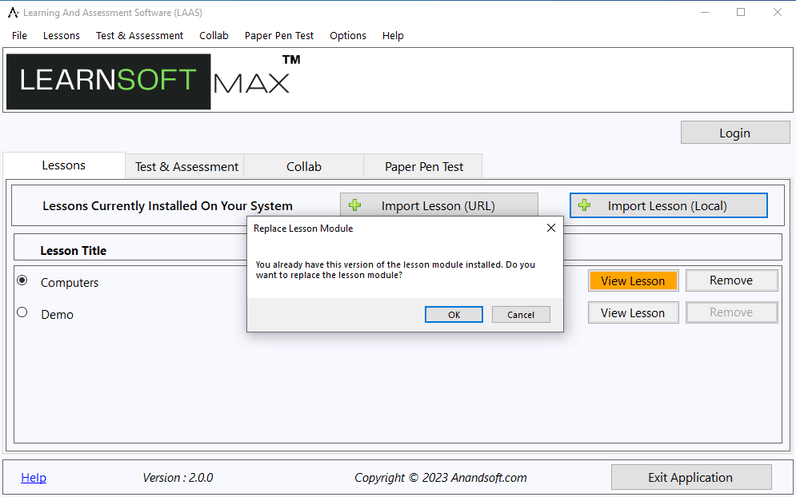This screenshot has height=497, width=796.
Task: Click the Replace Lesson Module dialog title
Action: (x=303, y=228)
